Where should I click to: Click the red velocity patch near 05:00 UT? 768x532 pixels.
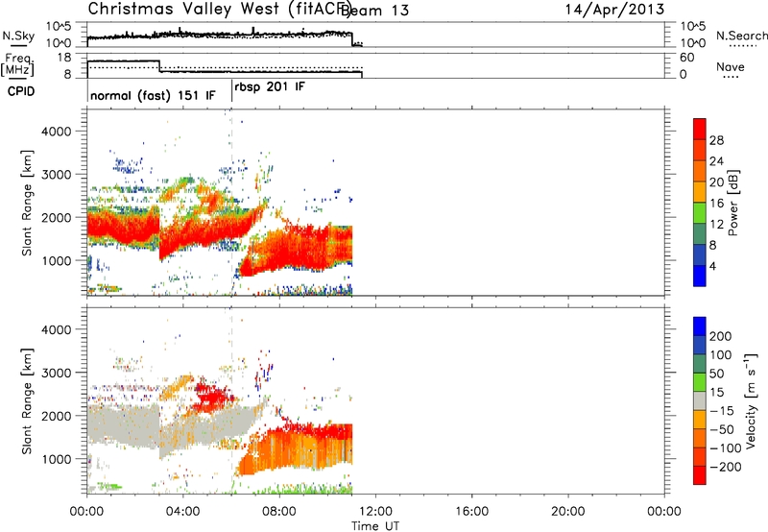[x=211, y=398]
